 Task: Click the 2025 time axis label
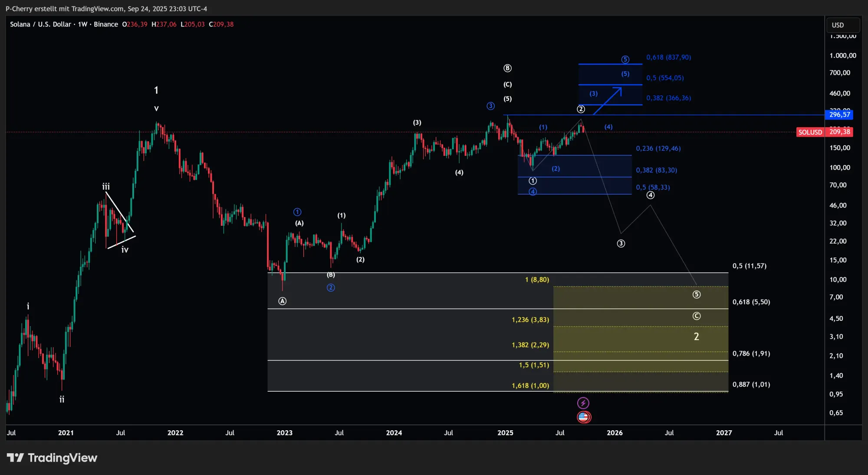pos(505,433)
